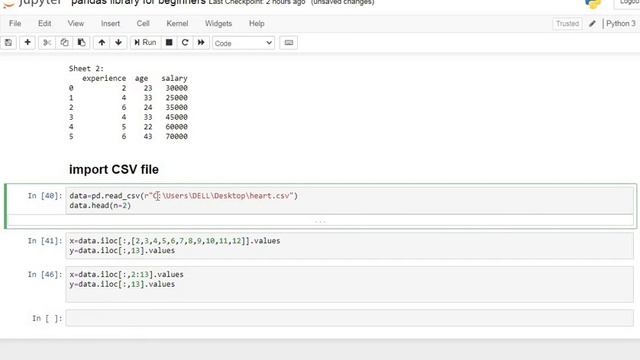Click the In [46] prompt label
The image size is (640, 360).
point(45,274)
